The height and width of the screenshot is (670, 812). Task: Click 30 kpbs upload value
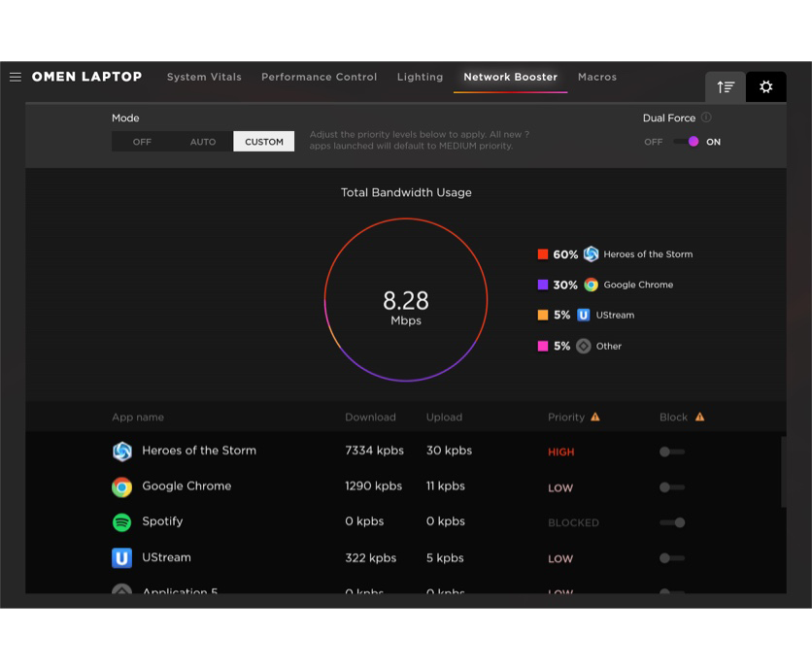coord(449,451)
